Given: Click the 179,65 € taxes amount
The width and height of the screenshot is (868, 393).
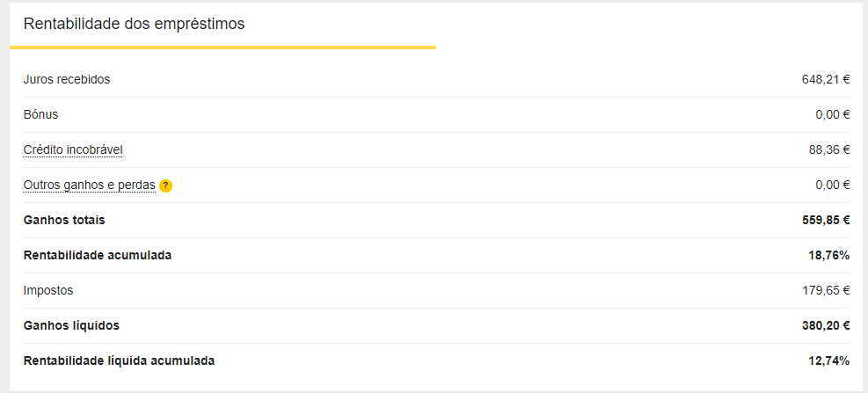Looking at the screenshot, I should click(x=825, y=290).
